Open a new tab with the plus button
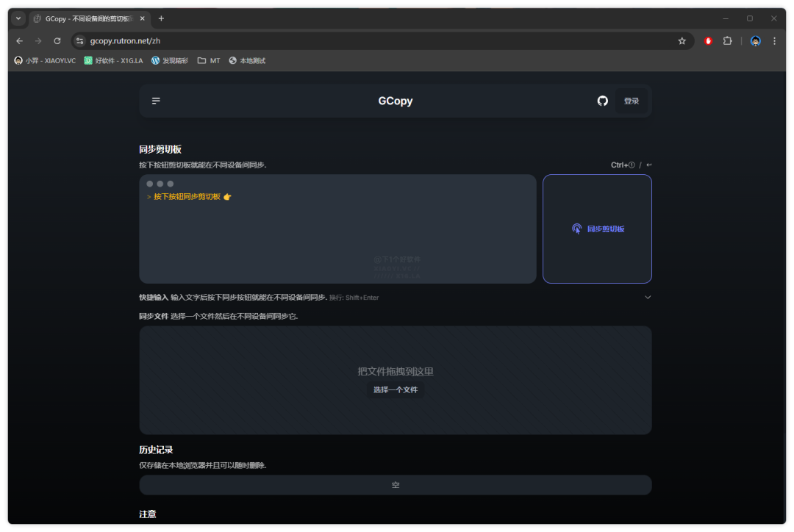This screenshot has width=794, height=532. coord(161,18)
